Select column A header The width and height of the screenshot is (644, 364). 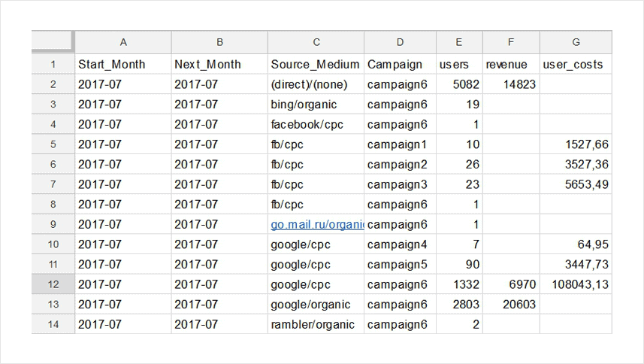[x=123, y=42]
